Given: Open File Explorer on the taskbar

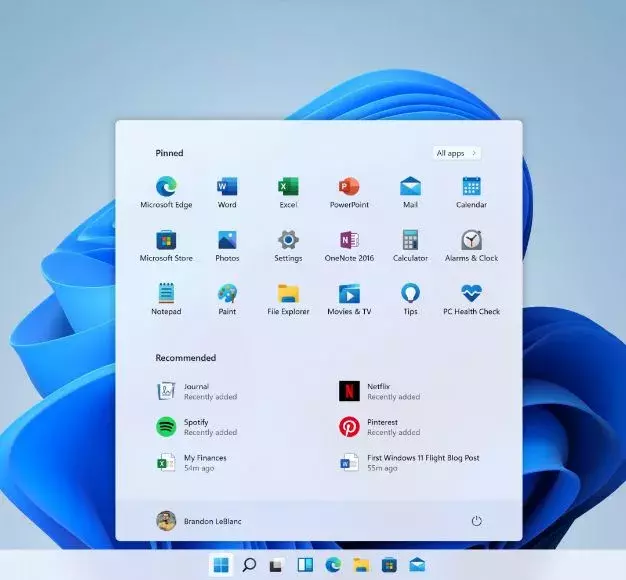Looking at the screenshot, I should [x=361, y=565].
